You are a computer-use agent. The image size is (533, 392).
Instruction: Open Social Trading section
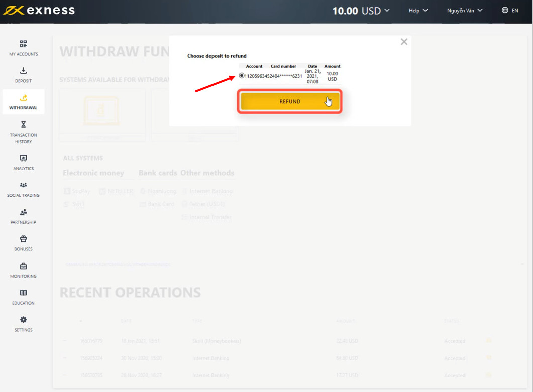(x=23, y=190)
